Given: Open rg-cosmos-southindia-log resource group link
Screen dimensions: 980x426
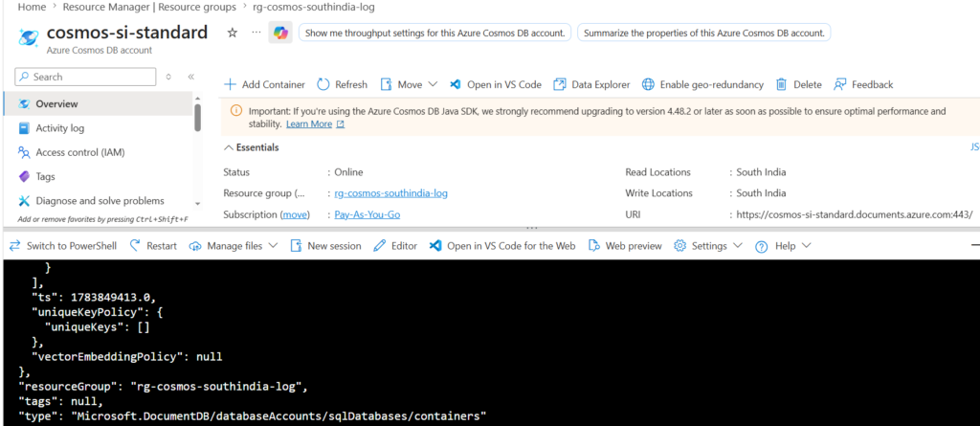Looking at the screenshot, I should (x=390, y=193).
